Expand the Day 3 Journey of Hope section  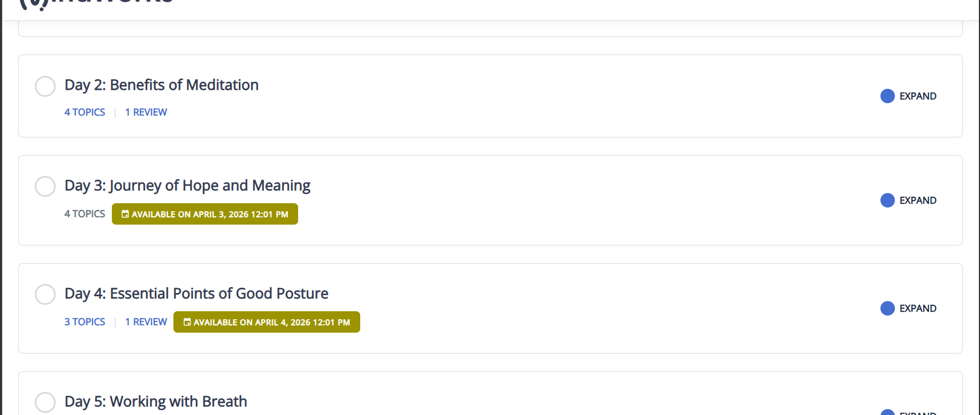908,201
